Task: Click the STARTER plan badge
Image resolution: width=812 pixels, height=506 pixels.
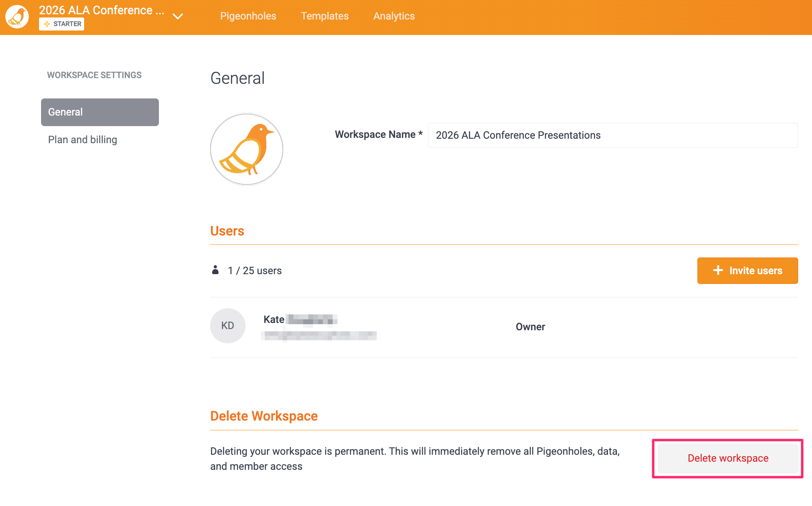Action: [x=62, y=24]
